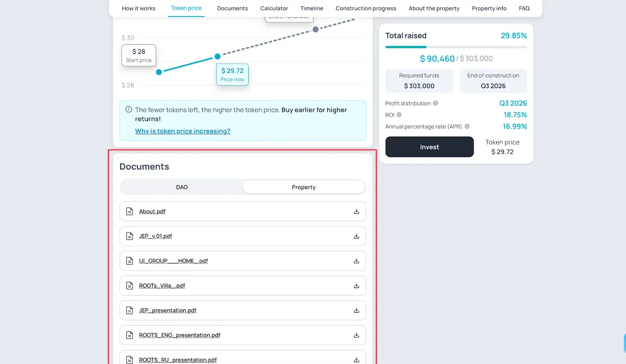This screenshot has height=364, width=626.
Task: Download the About.pdf file icon
Action: 357,211
